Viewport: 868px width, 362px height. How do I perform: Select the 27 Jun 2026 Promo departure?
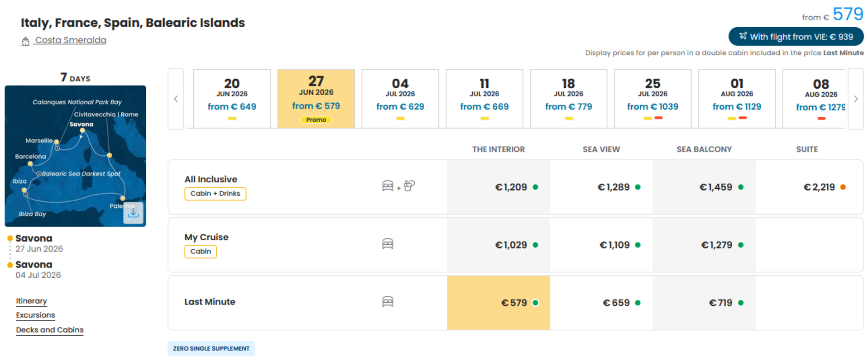pos(316,99)
